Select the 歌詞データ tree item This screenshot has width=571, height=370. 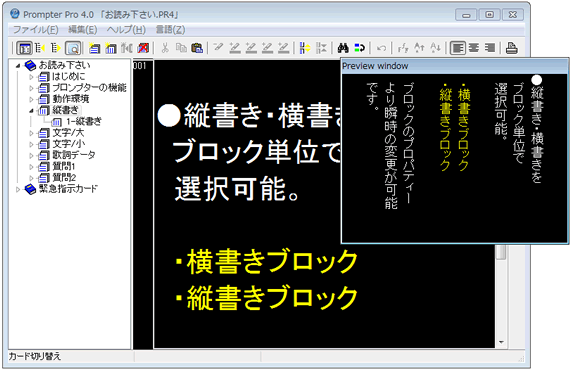[74, 155]
